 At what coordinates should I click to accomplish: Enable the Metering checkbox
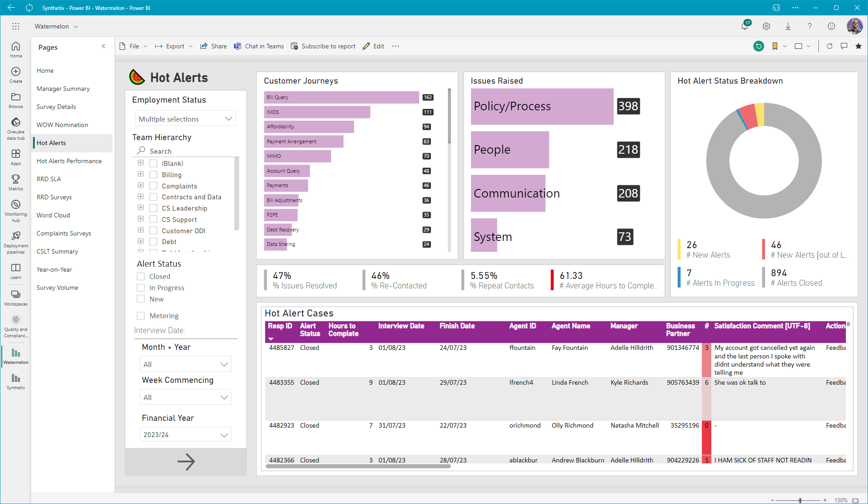(141, 316)
